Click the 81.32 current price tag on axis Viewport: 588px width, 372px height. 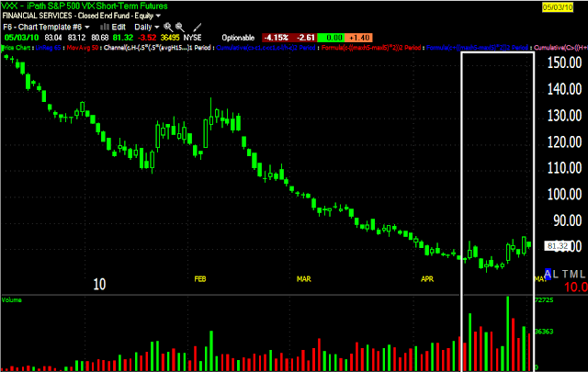click(558, 246)
